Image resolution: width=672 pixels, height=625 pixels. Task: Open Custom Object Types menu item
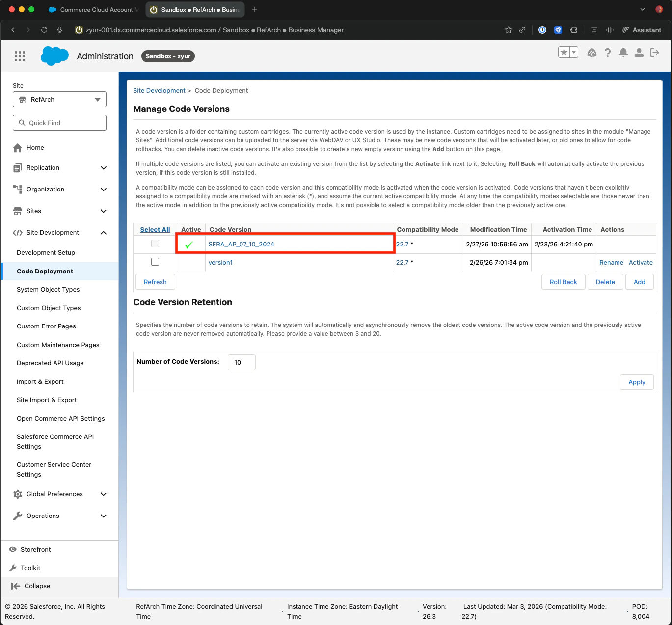(x=49, y=308)
